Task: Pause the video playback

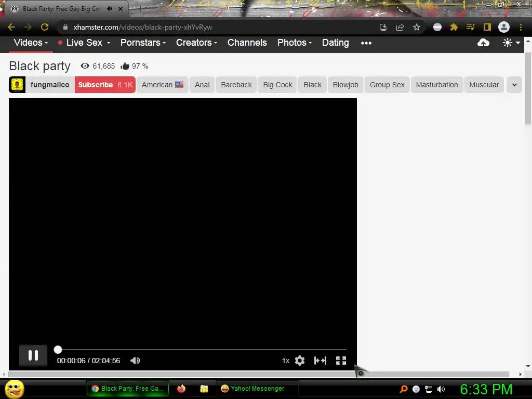Action: (33, 355)
